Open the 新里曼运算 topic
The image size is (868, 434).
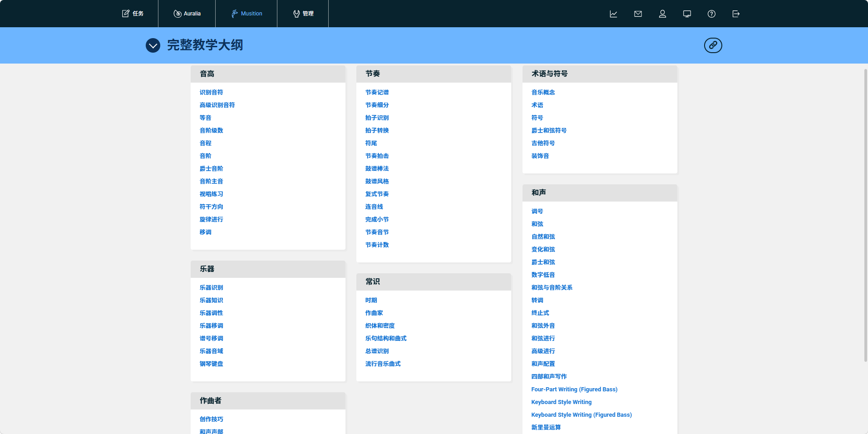click(x=546, y=427)
